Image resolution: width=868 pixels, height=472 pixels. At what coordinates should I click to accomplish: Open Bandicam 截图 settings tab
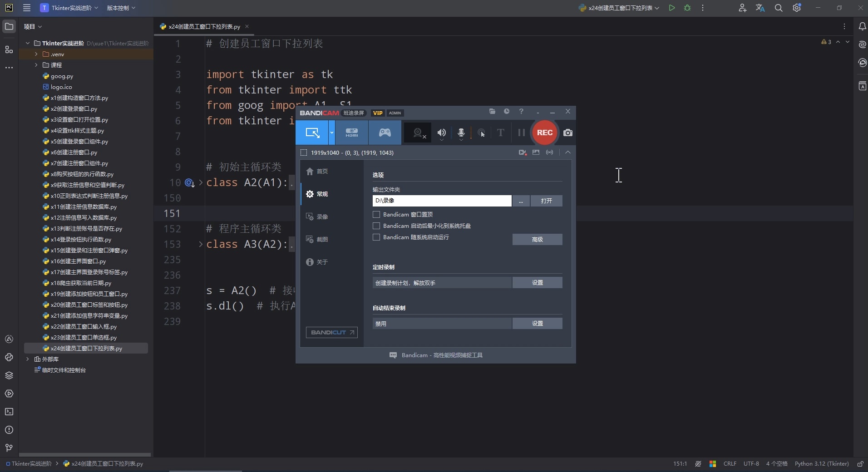(317, 239)
